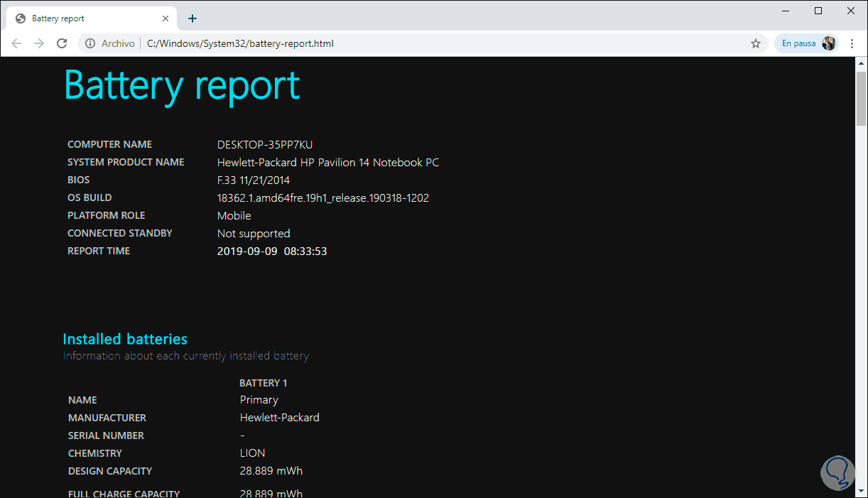This screenshot has width=868, height=498.
Task: Click the DESKTOP-35PP7KU computer name value
Action: click(265, 145)
